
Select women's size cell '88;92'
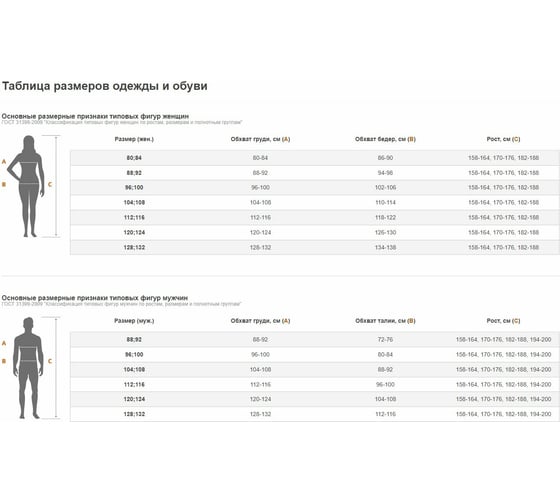click(134, 173)
